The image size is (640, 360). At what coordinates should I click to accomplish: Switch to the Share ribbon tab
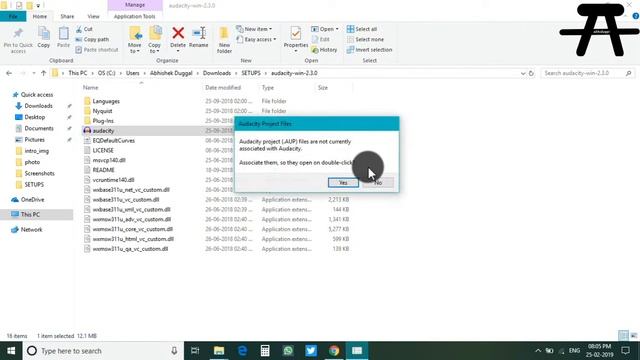pyautogui.click(x=67, y=16)
